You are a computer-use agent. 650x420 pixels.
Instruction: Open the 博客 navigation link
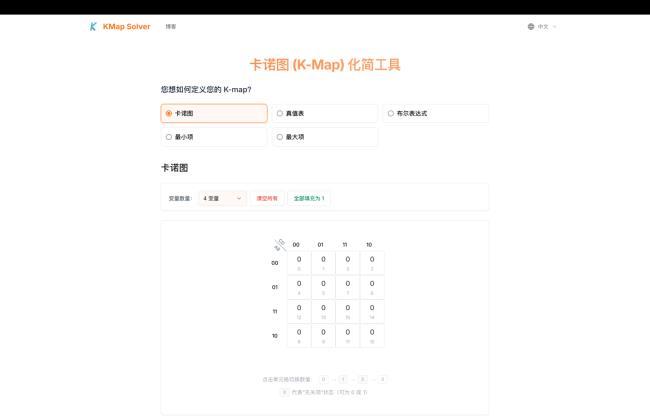(171, 27)
